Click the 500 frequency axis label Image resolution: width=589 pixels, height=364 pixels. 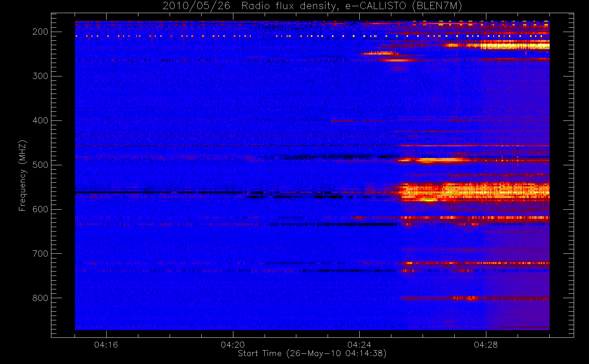coord(40,165)
